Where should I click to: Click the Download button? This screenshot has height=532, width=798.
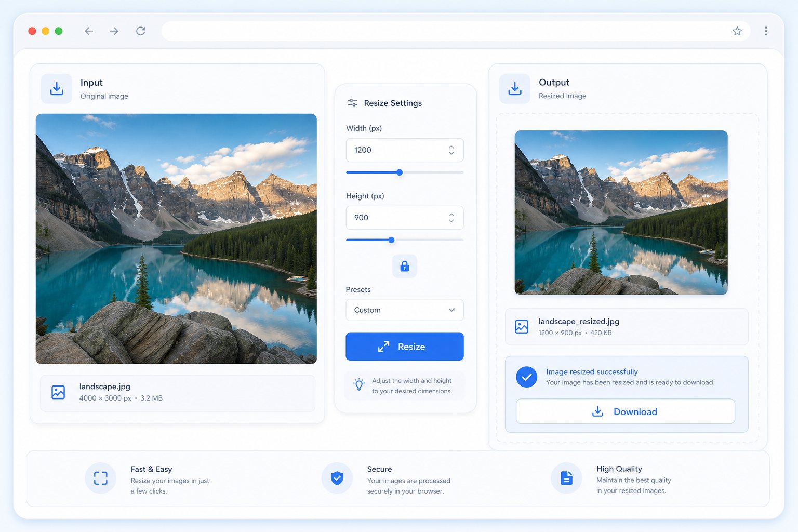tap(626, 411)
